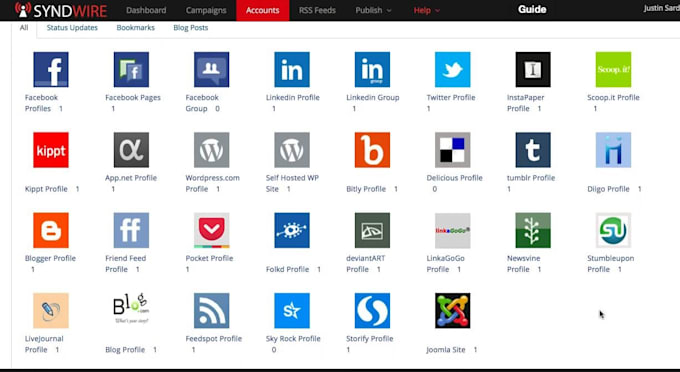Select the Delicious Profile icon
Viewport: 680px width, 372px height.
[452, 150]
